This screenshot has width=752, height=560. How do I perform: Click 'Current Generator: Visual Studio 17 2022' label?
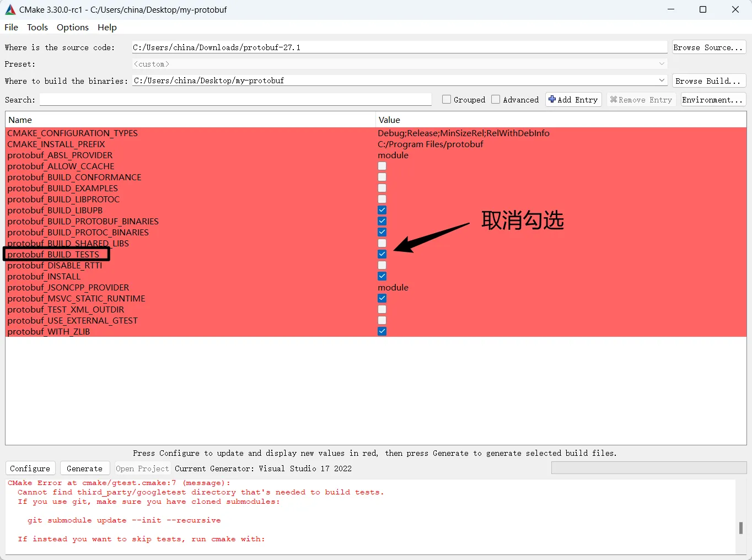point(263,469)
